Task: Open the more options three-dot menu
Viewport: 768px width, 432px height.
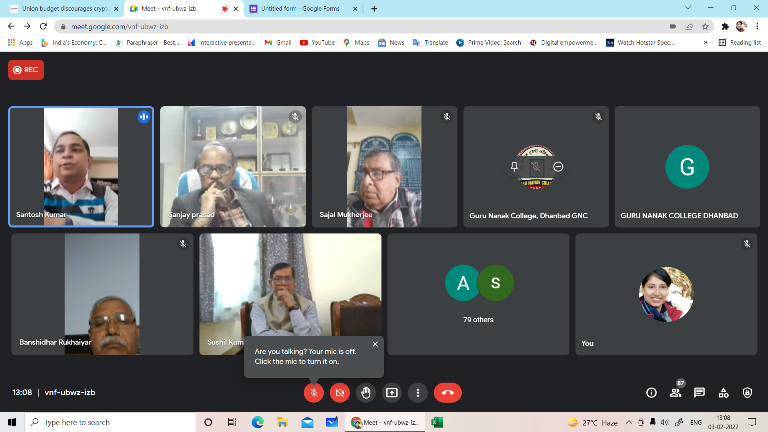Action: click(418, 393)
